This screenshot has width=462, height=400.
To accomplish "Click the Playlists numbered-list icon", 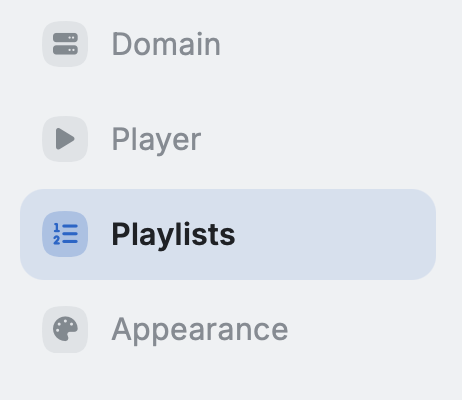I will tap(65, 234).
